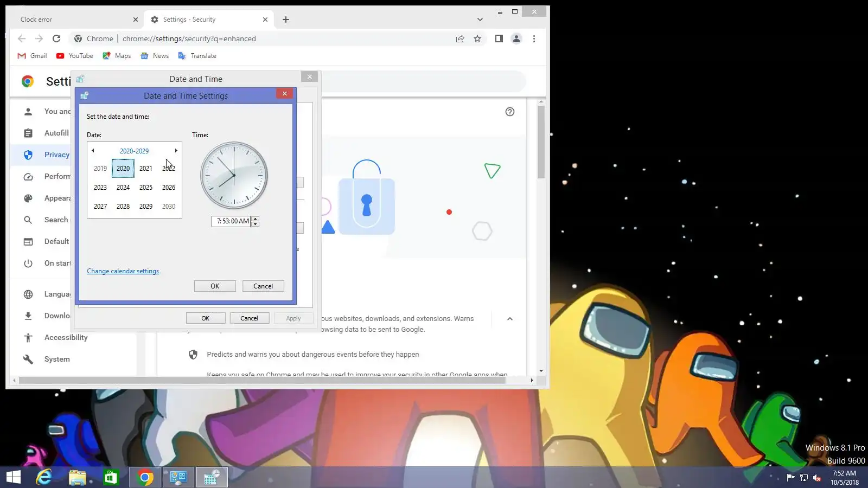Screen dimensions: 868x488
Task: Share this page using the share icon
Action: click(x=460, y=38)
